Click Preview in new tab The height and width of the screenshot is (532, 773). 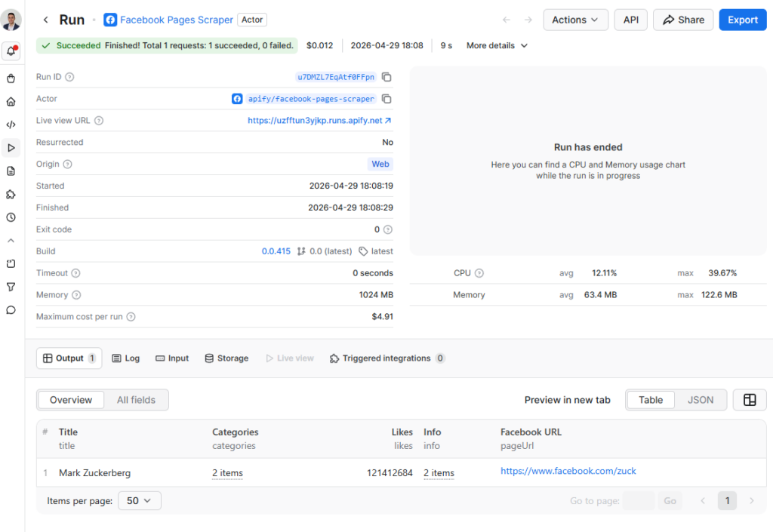[x=567, y=400]
